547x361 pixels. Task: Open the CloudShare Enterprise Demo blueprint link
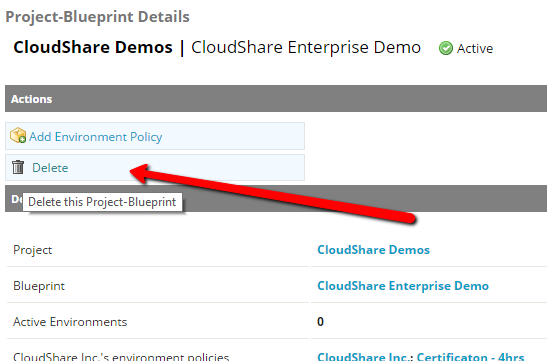pyautogui.click(x=403, y=286)
